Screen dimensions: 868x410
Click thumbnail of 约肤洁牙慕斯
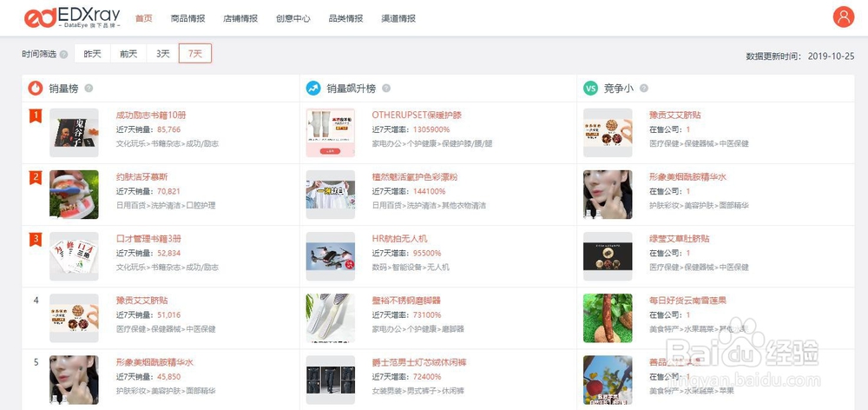coord(74,195)
